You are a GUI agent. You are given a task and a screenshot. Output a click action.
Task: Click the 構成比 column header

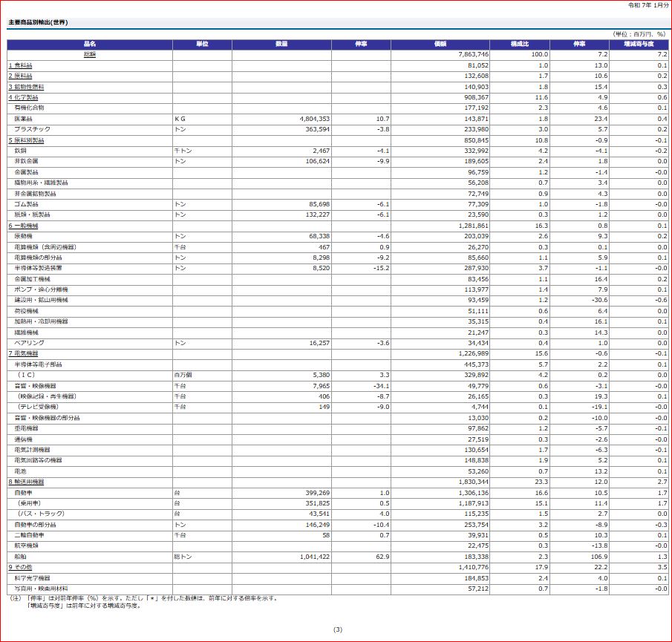pyautogui.click(x=520, y=44)
